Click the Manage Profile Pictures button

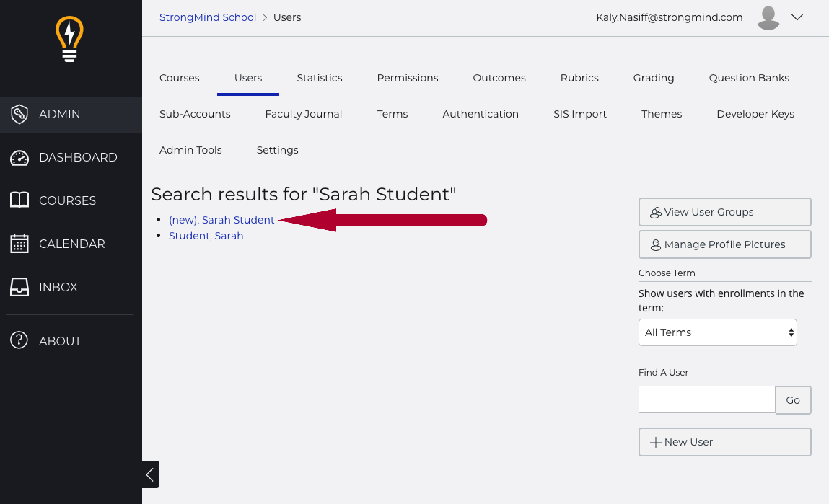coord(724,244)
